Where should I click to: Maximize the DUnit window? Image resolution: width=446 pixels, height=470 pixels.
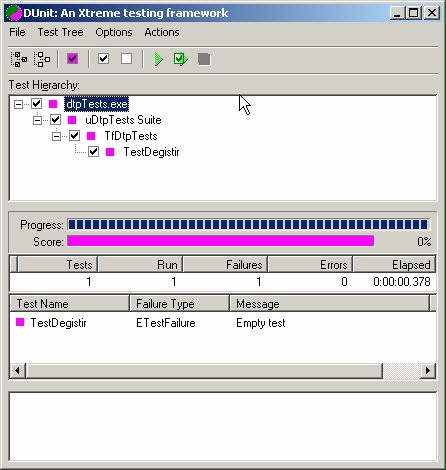414,13
